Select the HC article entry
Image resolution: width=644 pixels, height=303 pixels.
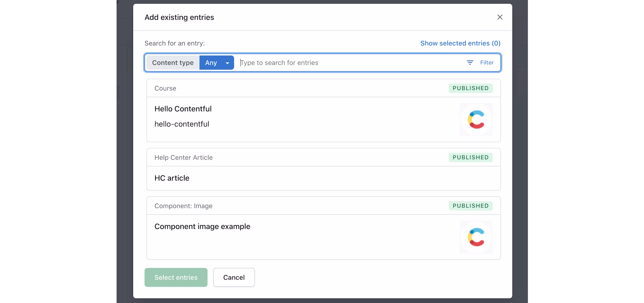coord(324,169)
